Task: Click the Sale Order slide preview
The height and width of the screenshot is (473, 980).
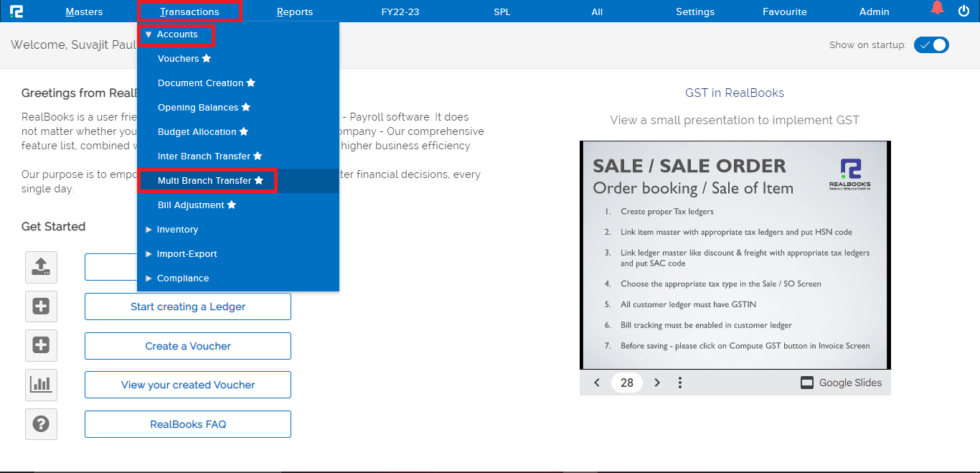Action: [x=734, y=255]
